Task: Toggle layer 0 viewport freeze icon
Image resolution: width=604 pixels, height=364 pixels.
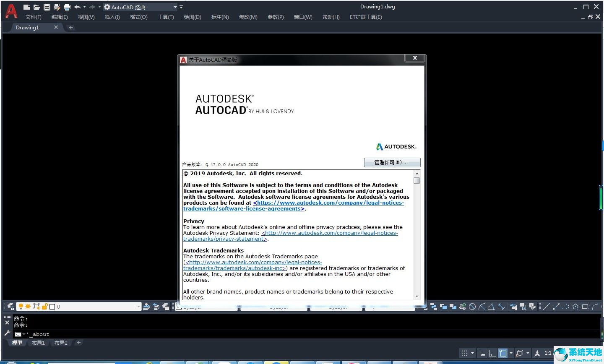Action: click(x=36, y=307)
